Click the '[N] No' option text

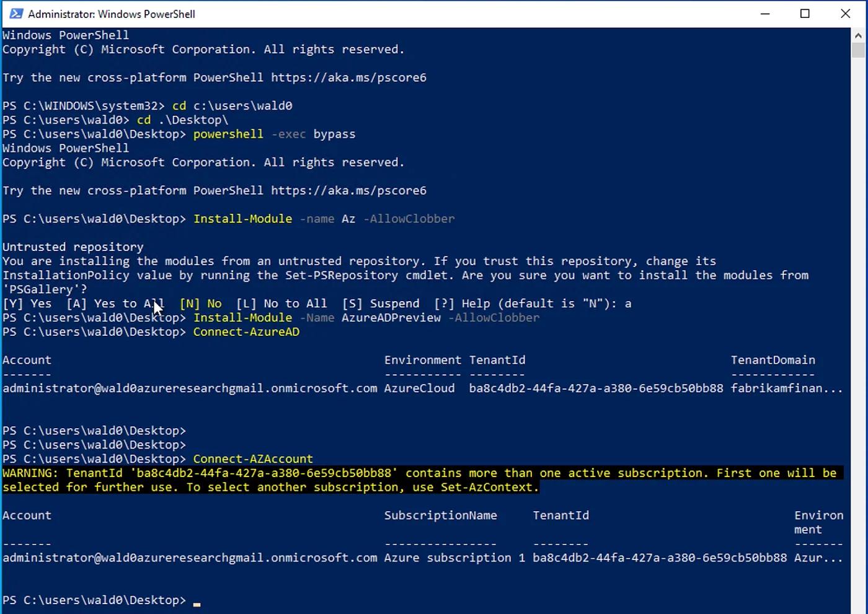point(200,304)
